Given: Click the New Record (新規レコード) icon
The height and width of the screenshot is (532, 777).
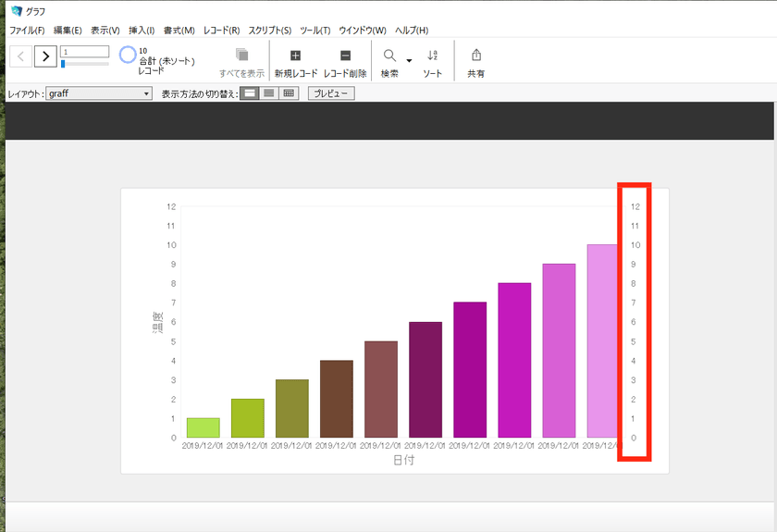Looking at the screenshot, I should pos(295,56).
